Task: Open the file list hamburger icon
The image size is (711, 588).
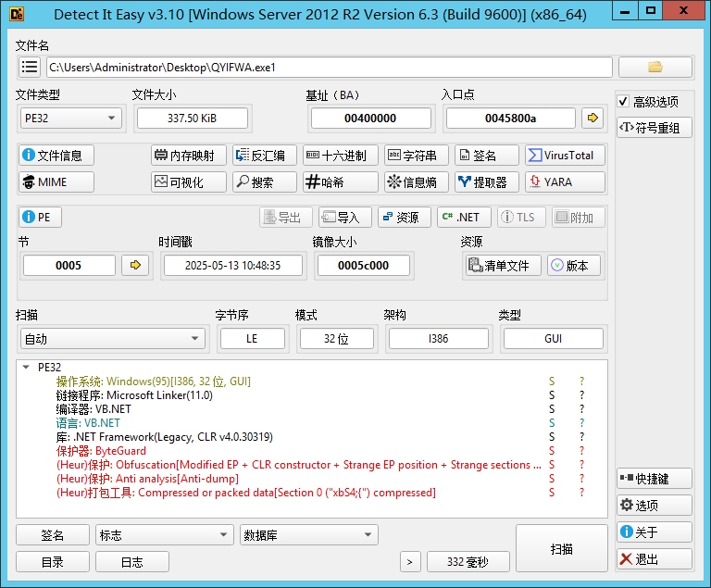Action: [x=30, y=67]
